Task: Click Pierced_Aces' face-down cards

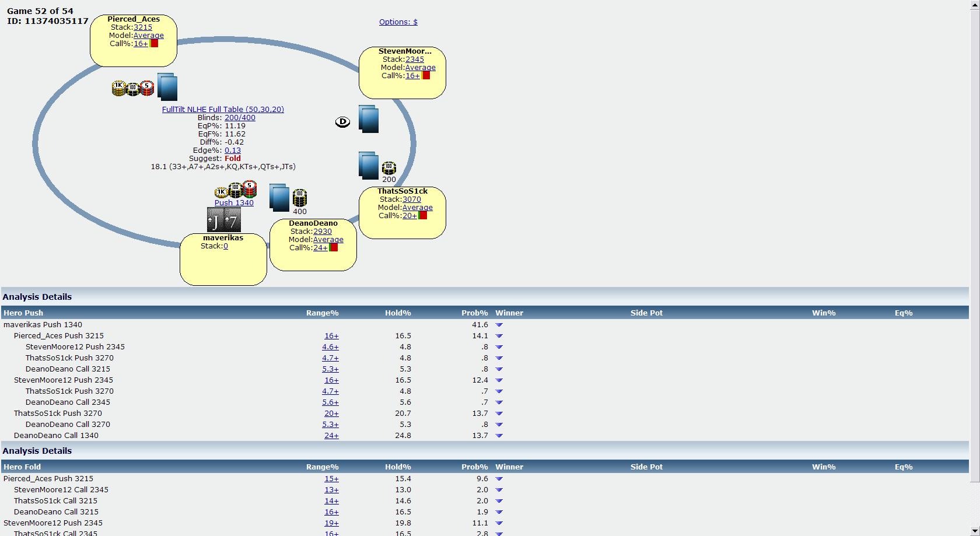Action: [167, 87]
